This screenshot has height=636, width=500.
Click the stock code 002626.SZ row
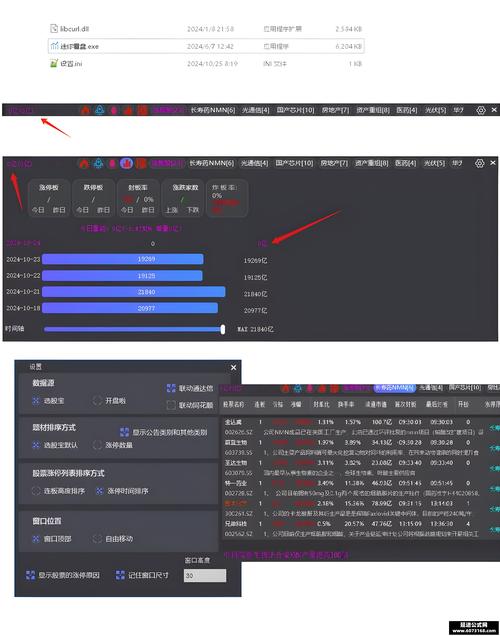238,432
